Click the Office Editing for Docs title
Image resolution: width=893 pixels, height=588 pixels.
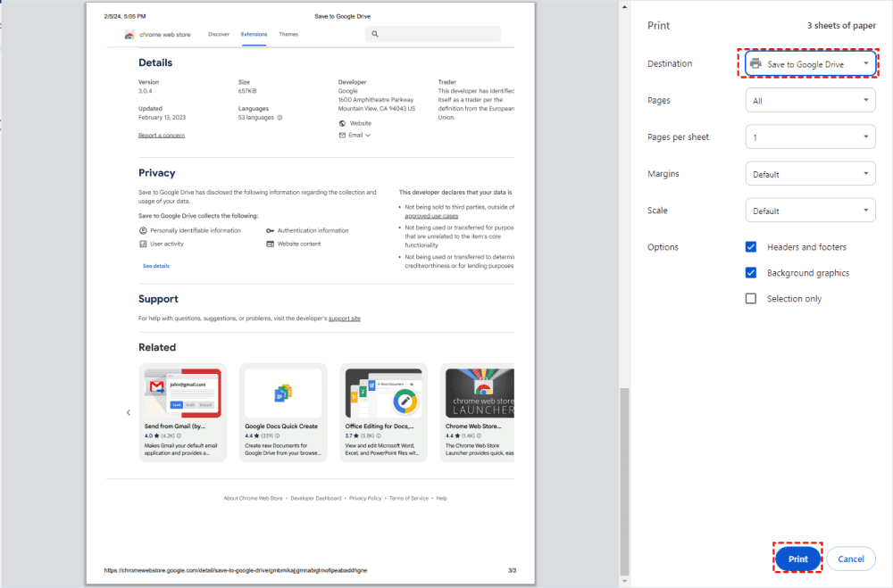380,427
